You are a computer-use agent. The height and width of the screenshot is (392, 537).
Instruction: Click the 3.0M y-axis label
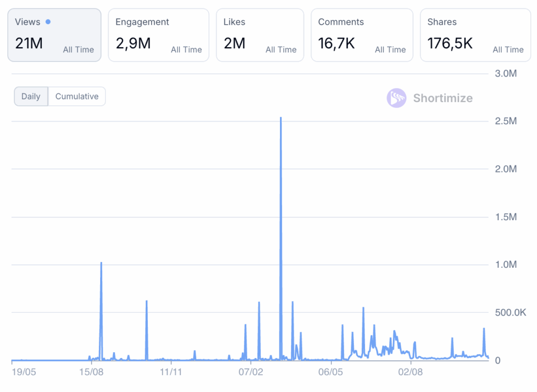point(506,74)
